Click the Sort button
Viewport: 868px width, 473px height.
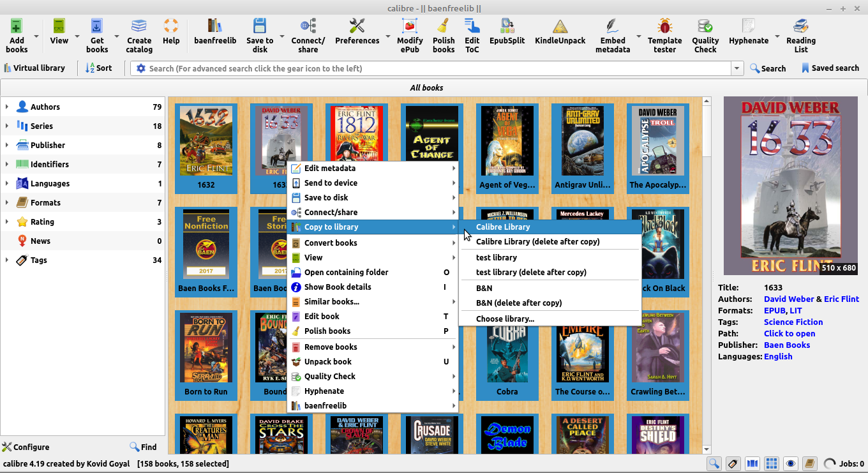(x=99, y=68)
